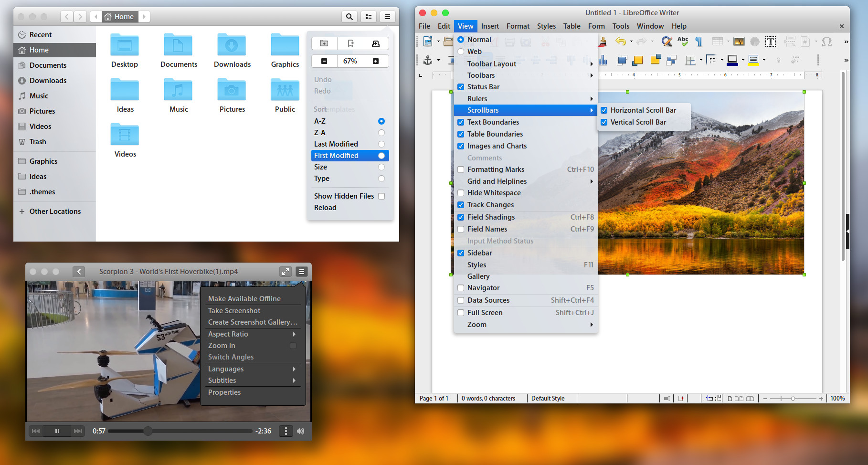868x465 pixels.
Task: Expand Grid and Helplines submenu
Action: (526, 181)
